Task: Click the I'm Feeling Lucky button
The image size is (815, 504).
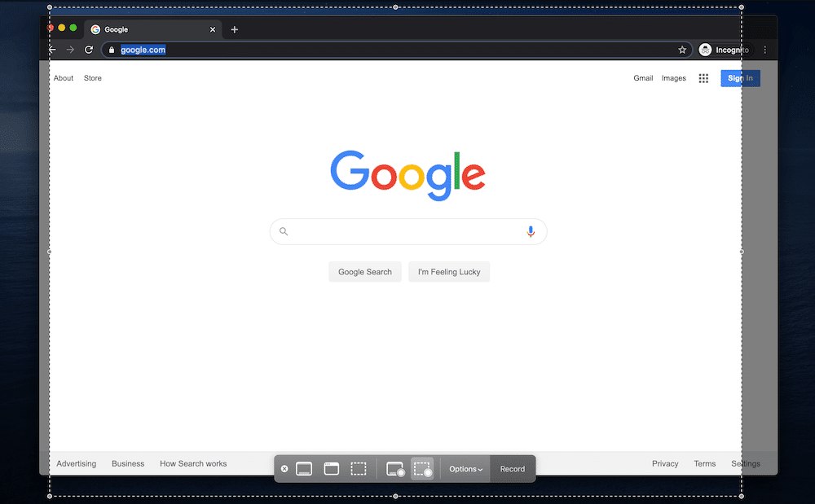Action: coord(449,272)
